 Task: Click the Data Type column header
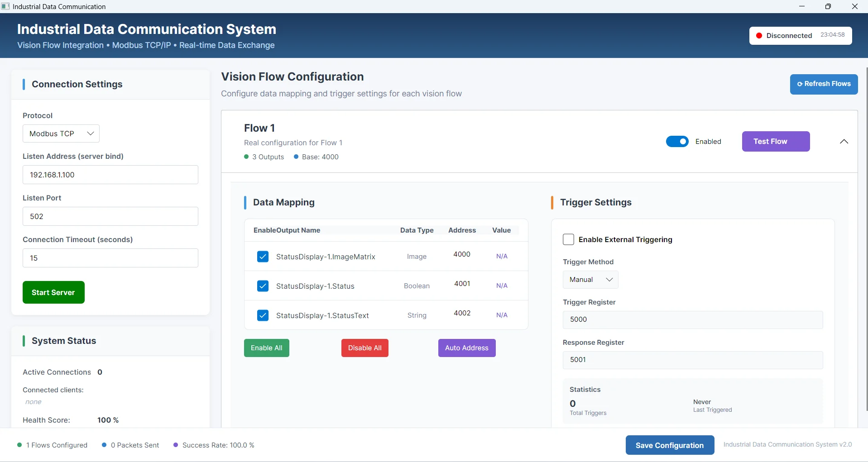tap(417, 230)
